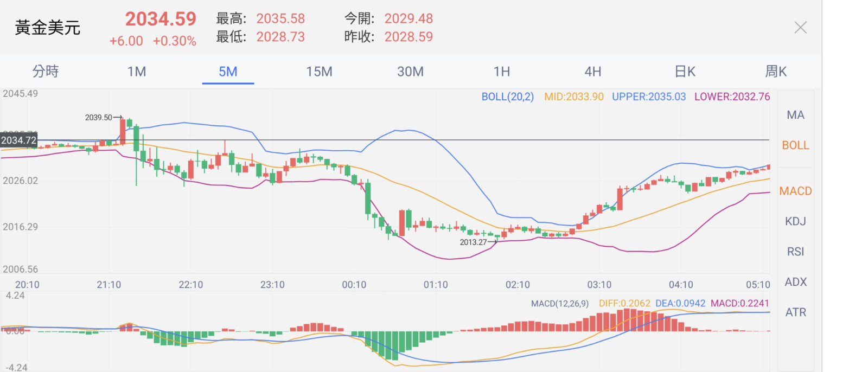The image size is (868, 372).
Task: Toggle the BOLL indicator overlay
Action: 795,145
